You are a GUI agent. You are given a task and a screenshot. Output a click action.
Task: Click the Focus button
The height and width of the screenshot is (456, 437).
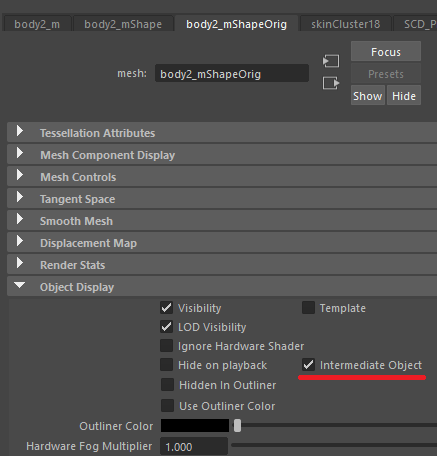(x=386, y=52)
